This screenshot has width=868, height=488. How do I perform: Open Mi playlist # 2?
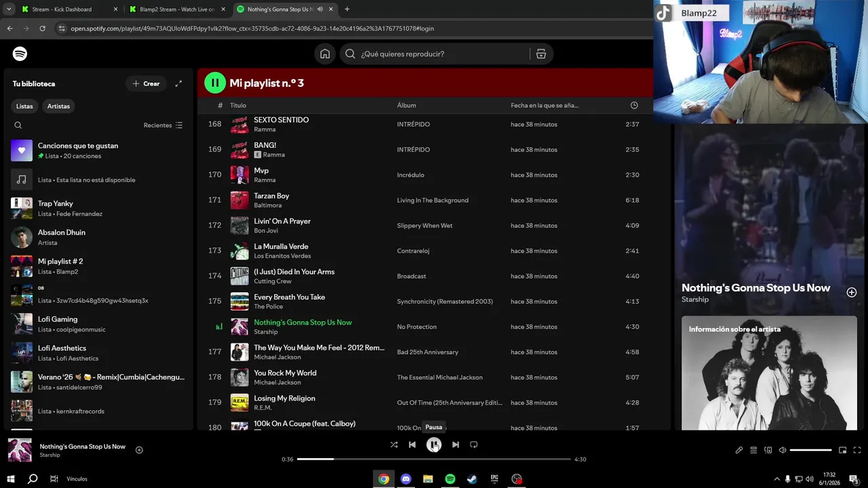coord(98,266)
